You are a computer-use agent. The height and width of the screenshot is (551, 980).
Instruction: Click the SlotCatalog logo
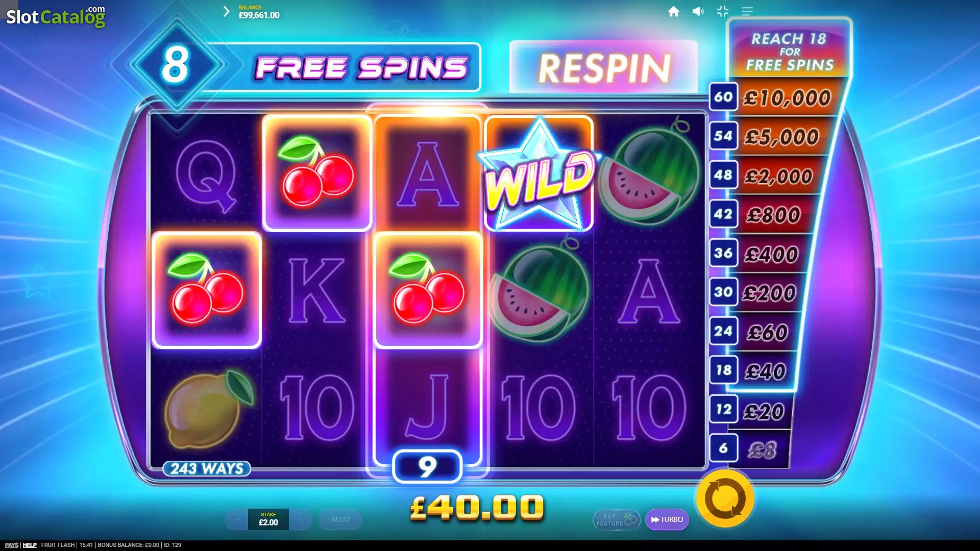[56, 16]
